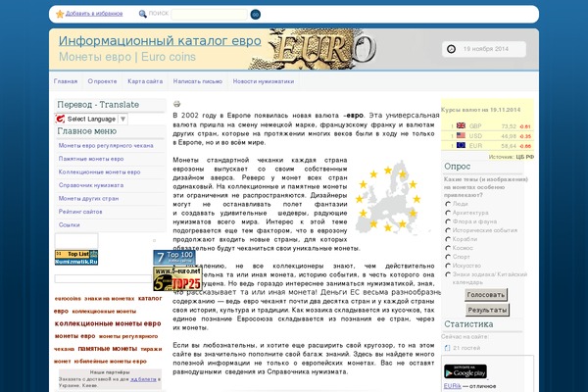Select the 'Архитектура' poll option

[x=448, y=213]
